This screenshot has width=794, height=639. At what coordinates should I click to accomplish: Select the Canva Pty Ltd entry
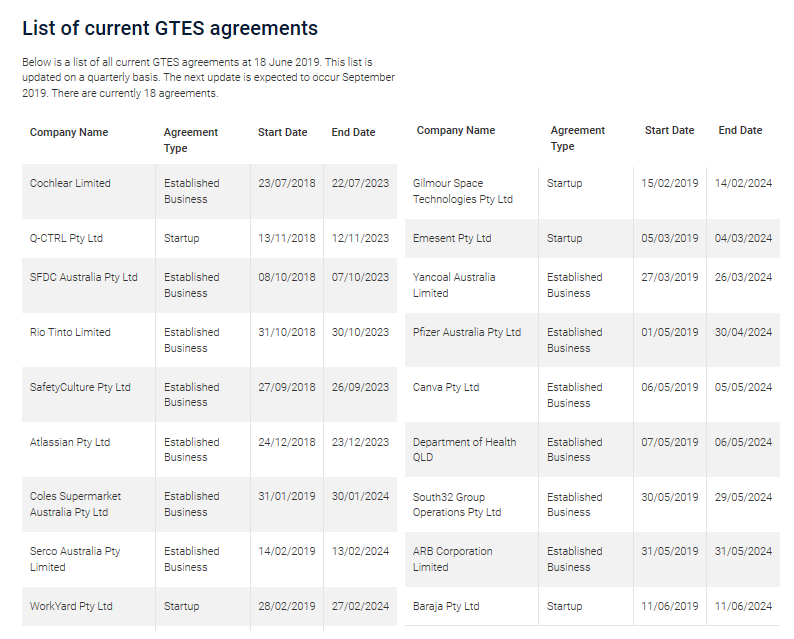pos(446,387)
